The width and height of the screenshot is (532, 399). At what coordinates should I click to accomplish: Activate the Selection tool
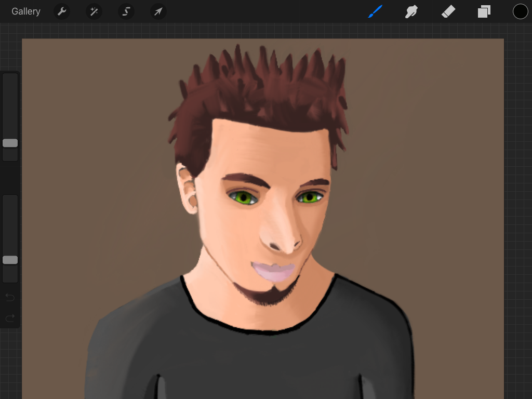point(126,11)
